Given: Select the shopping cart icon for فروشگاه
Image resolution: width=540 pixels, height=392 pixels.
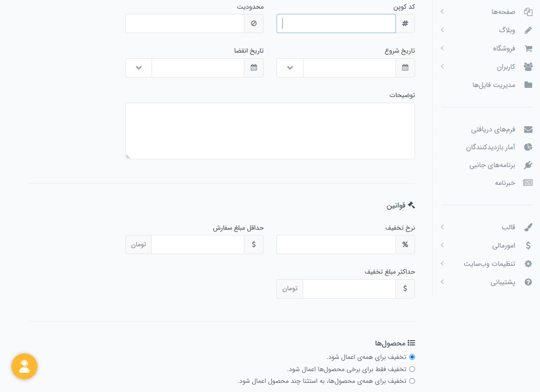Looking at the screenshot, I should [528, 48].
